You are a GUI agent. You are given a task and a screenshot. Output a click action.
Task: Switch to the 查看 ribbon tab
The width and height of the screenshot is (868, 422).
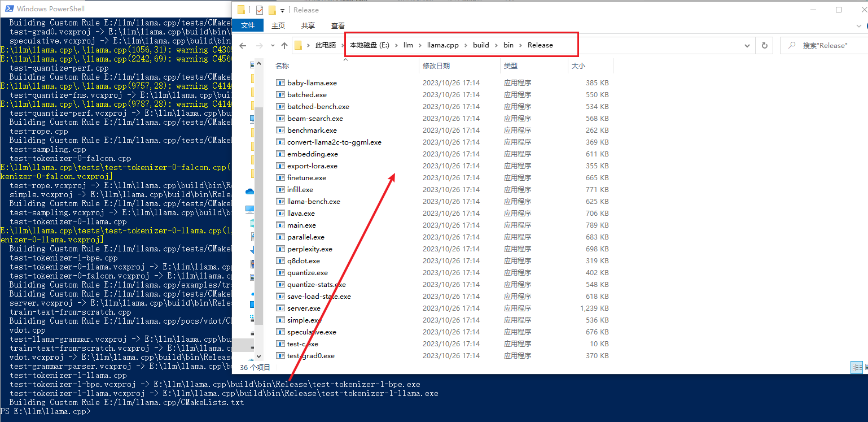338,25
